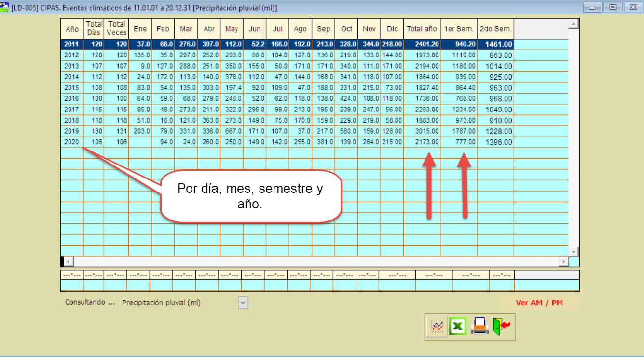This screenshot has width=644, height=357.
Task: Click the Total Días column header
Action: (94, 28)
